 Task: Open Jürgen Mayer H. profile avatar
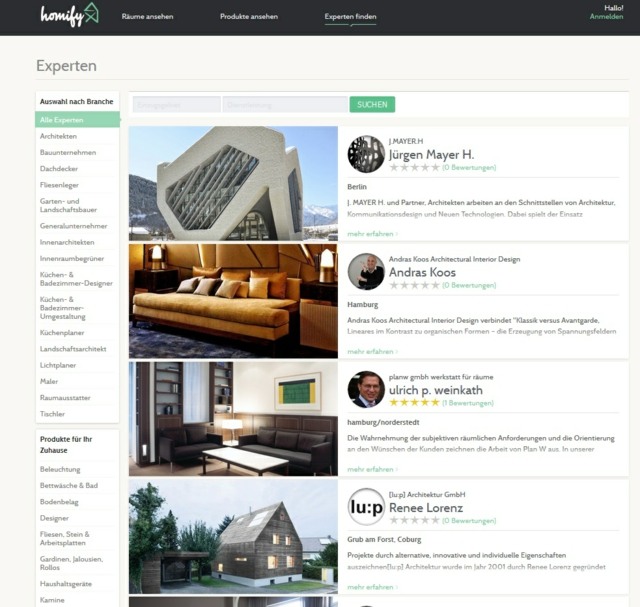(366, 154)
